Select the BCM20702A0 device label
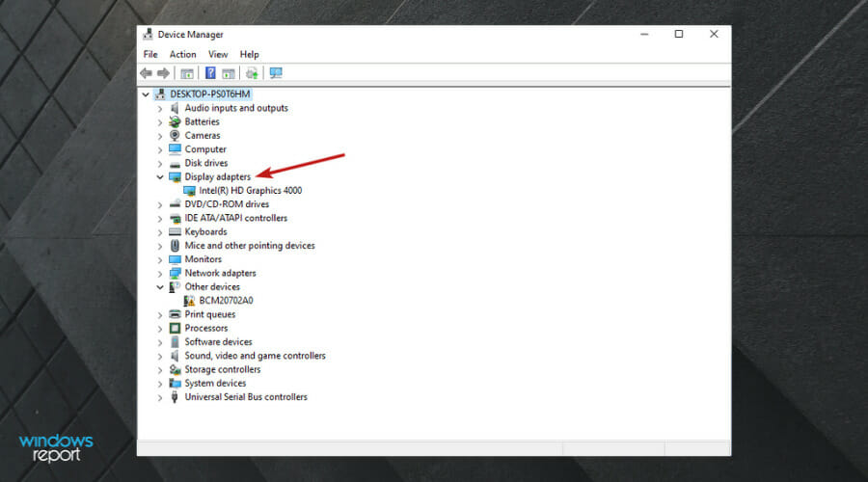Viewport: 868px width, 482px height. coord(226,301)
